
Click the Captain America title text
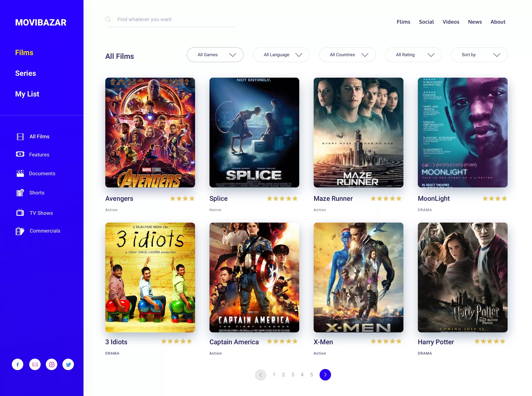(234, 342)
